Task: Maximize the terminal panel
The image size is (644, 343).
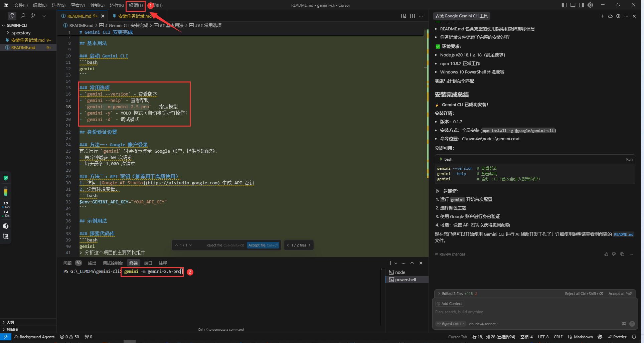Action: (x=412, y=263)
